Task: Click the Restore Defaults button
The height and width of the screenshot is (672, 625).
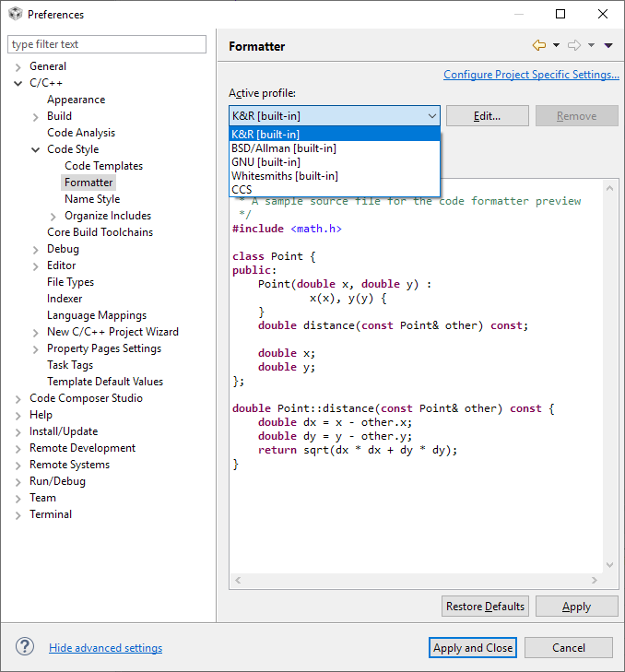Action: coord(485,606)
